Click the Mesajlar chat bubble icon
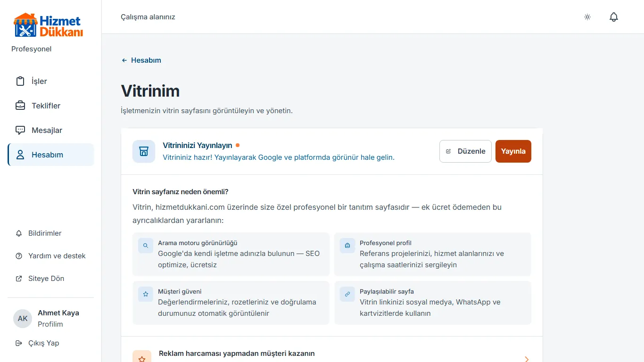This screenshot has height=362, width=644. (20, 130)
